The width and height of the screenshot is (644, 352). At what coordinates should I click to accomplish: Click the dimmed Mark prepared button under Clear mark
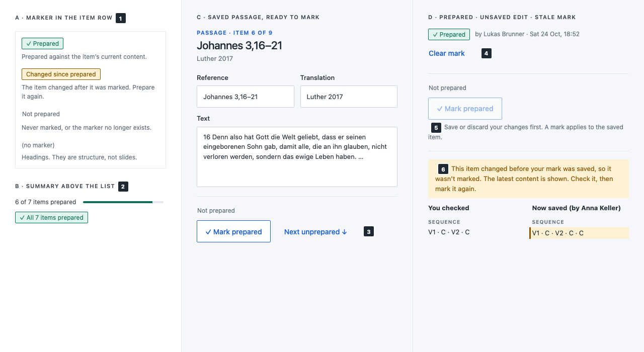(x=465, y=109)
